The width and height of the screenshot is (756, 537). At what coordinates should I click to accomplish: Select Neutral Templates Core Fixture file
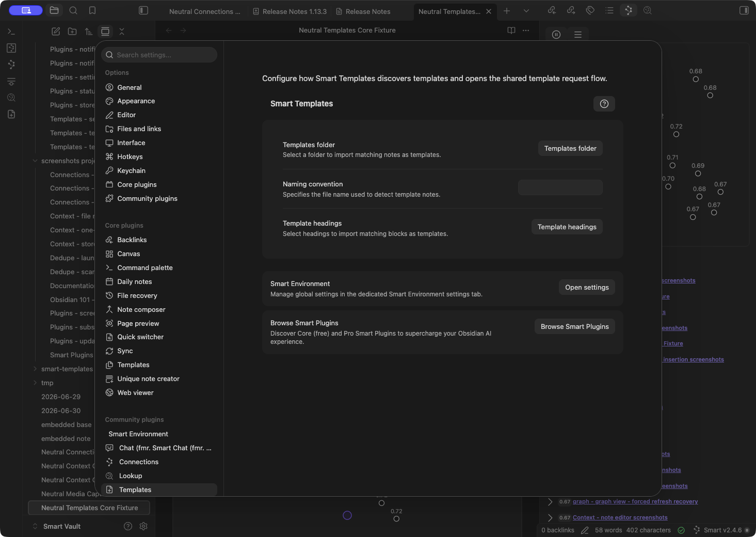(89, 508)
